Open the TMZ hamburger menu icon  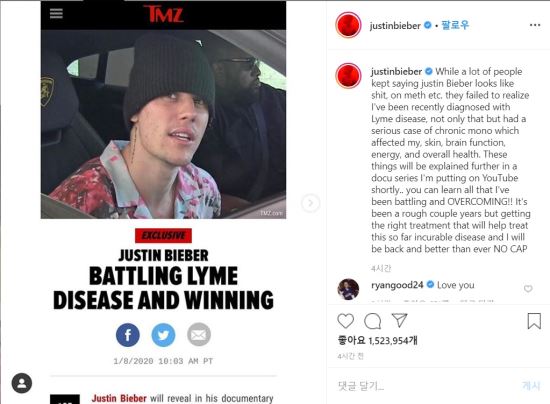pos(56,13)
